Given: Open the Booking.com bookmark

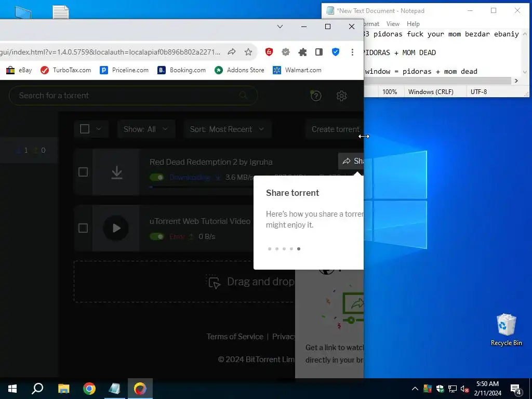Looking at the screenshot, I should [x=181, y=70].
